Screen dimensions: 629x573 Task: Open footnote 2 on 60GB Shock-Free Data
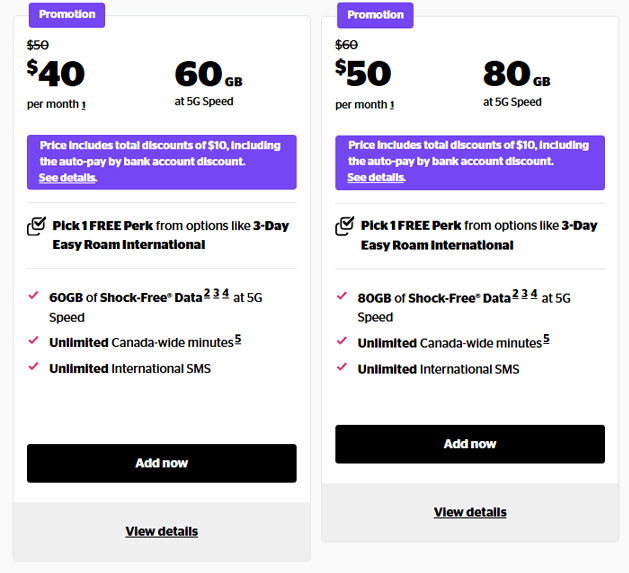[x=207, y=293]
